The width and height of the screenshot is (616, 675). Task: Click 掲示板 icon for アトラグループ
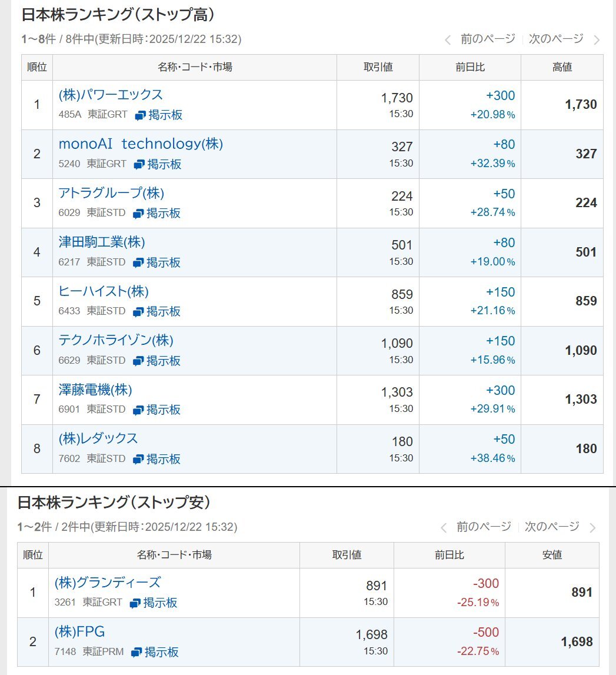point(138,214)
